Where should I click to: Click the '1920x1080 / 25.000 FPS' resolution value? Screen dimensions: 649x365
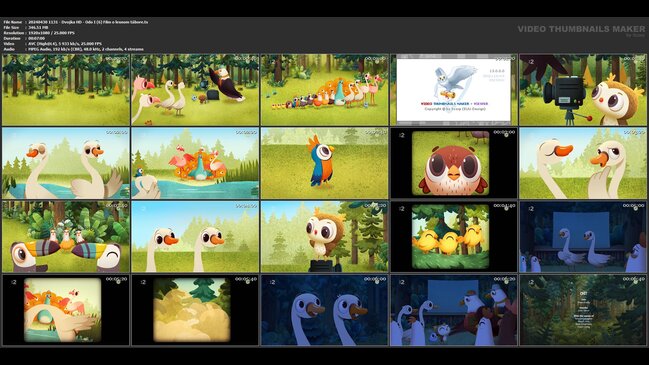coord(51,33)
